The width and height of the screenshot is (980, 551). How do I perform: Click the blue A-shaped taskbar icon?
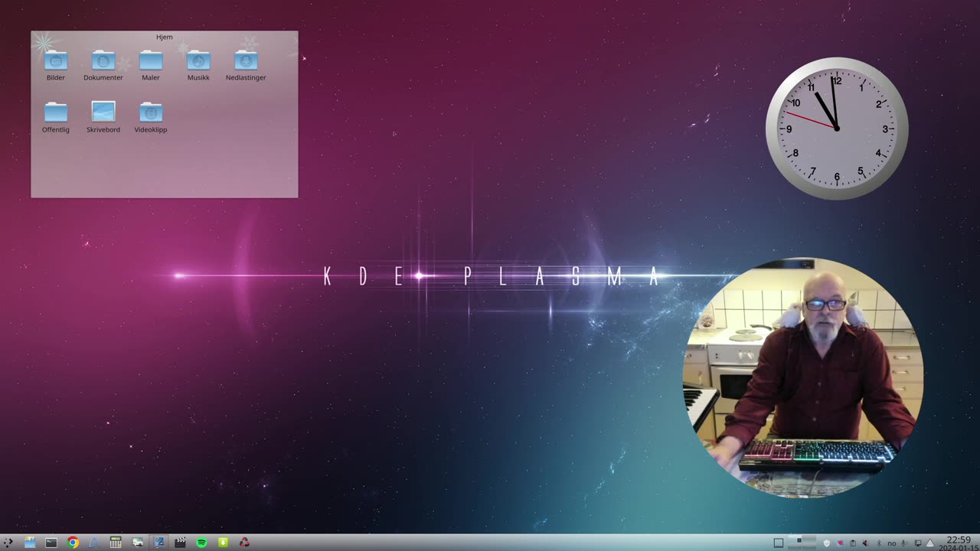pyautogui.click(x=94, y=543)
